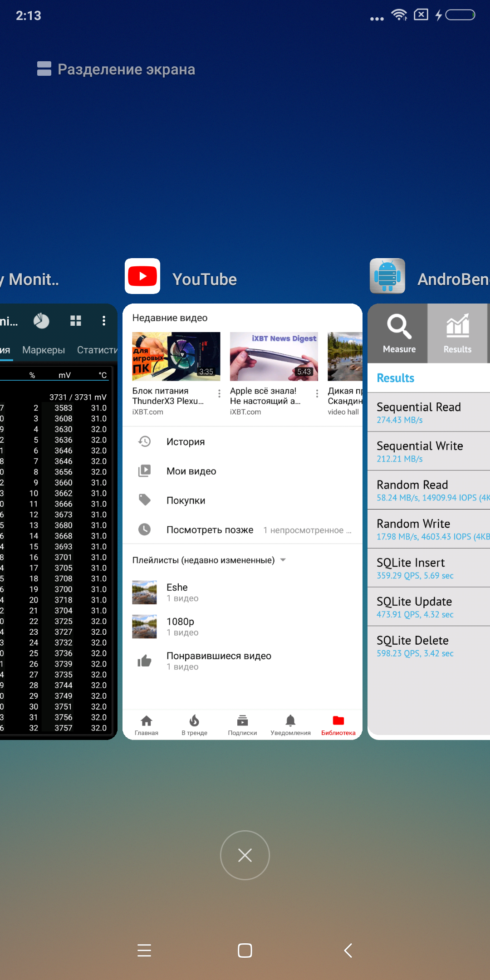This screenshot has height=980, width=490.
Task: Tap the Watch later clock icon
Action: [144, 529]
